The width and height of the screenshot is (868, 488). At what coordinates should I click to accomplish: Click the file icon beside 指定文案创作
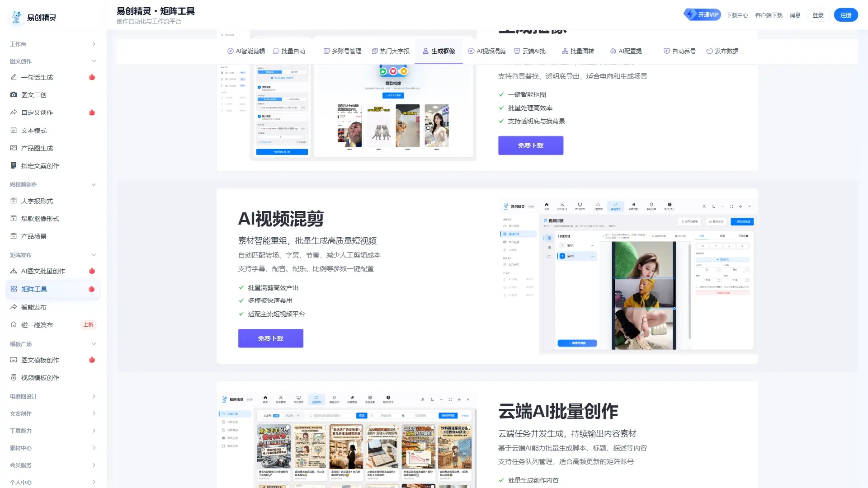tap(14, 166)
